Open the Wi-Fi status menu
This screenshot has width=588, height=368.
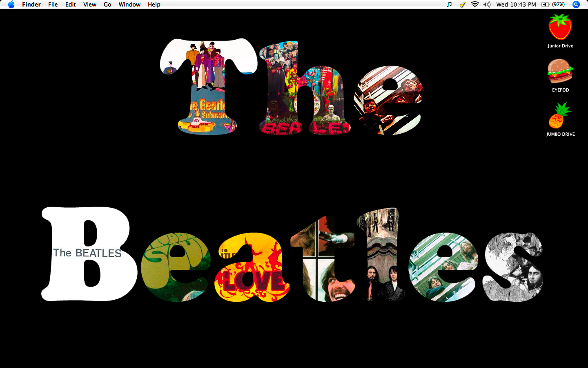point(474,4)
